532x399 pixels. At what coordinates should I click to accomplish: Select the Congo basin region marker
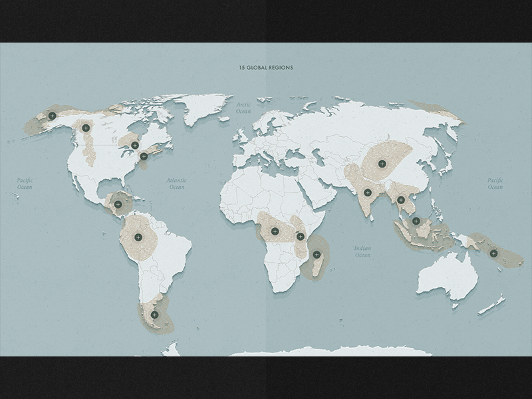coord(275,231)
